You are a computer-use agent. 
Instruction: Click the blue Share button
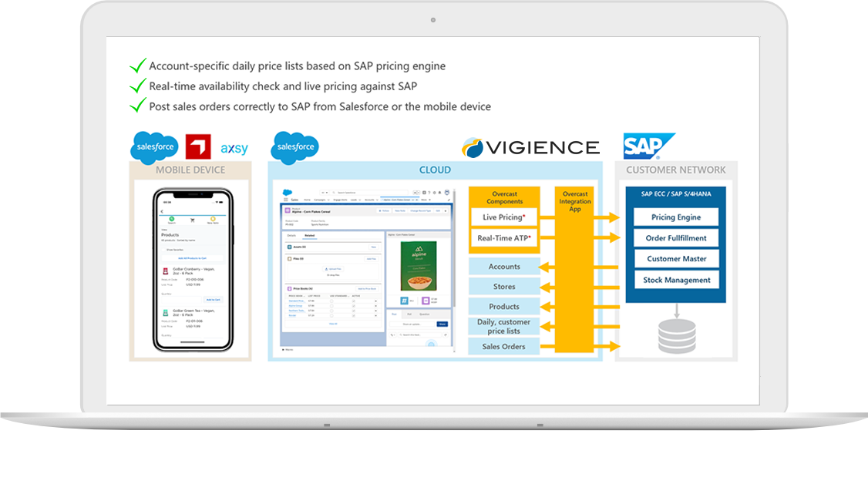point(442,324)
